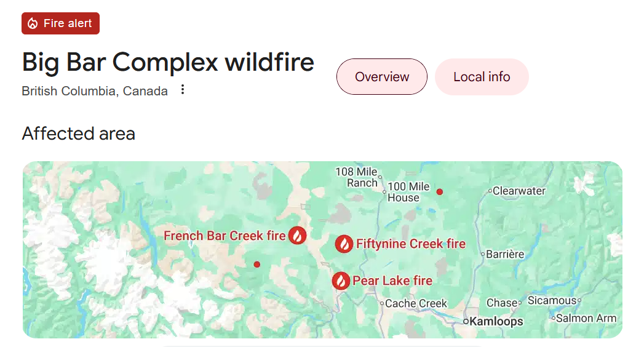644x347 pixels.
Task: Click 100 Mile House label on map
Action: pos(408,192)
